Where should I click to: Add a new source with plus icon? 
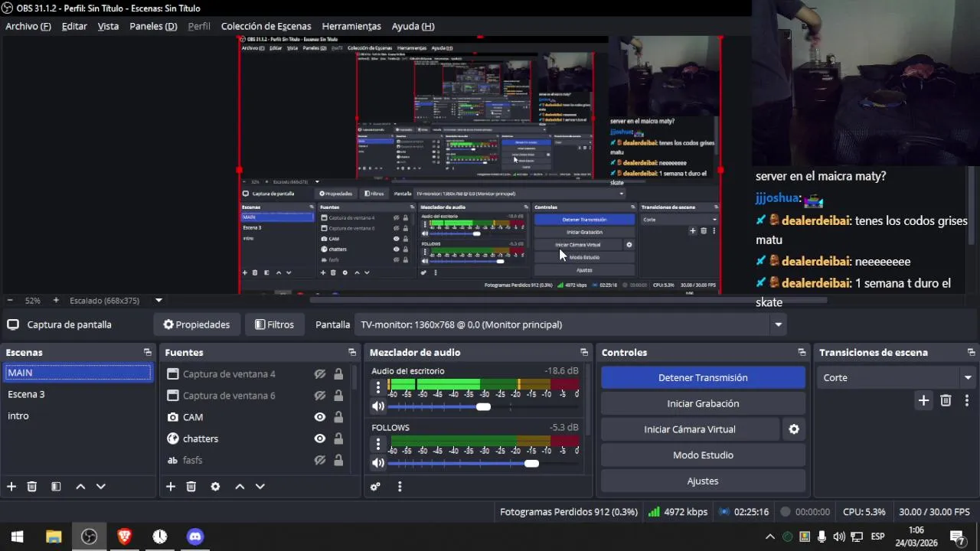click(171, 487)
